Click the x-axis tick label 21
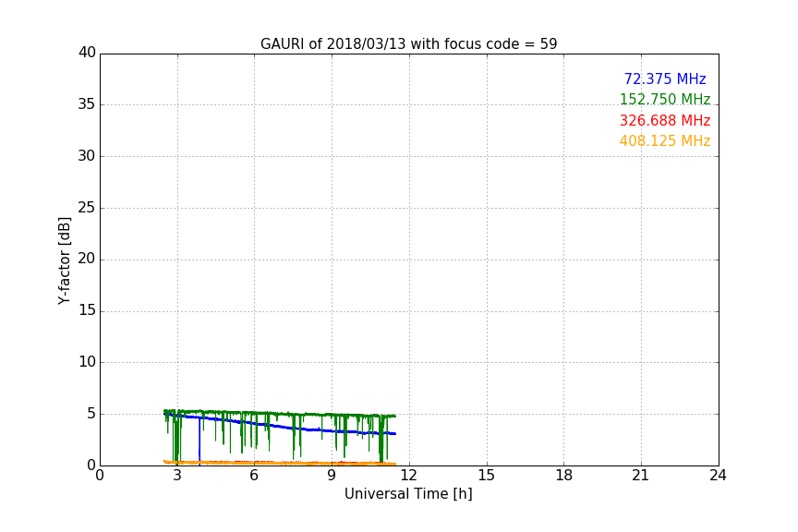Screen dimensions: 798x532 (641, 476)
